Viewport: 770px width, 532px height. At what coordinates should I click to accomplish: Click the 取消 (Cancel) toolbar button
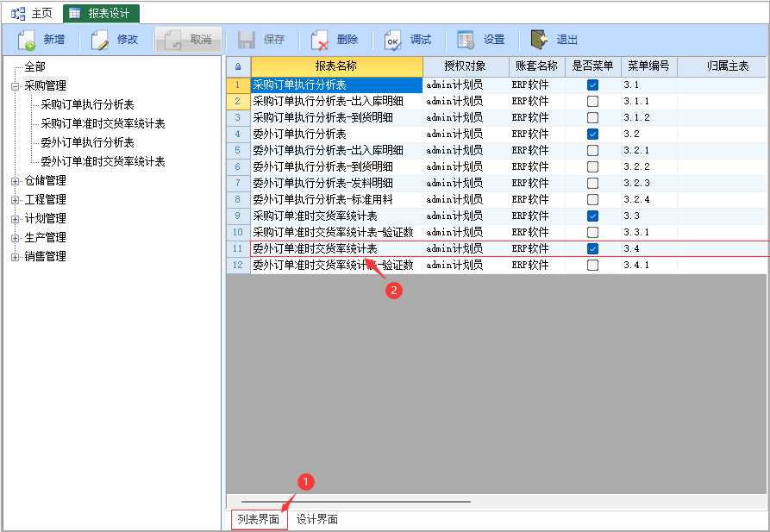[x=189, y=40]
